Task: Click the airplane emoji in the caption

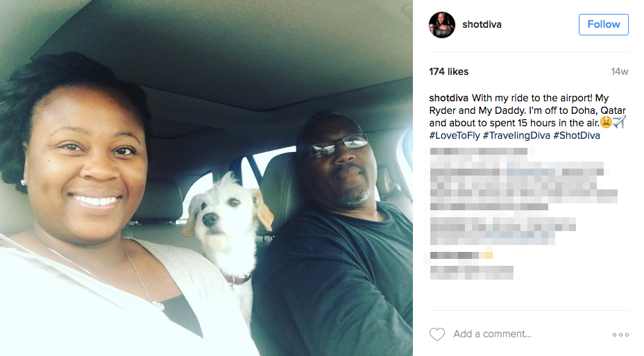Action: pyautogui.click(x=619, y=122)
